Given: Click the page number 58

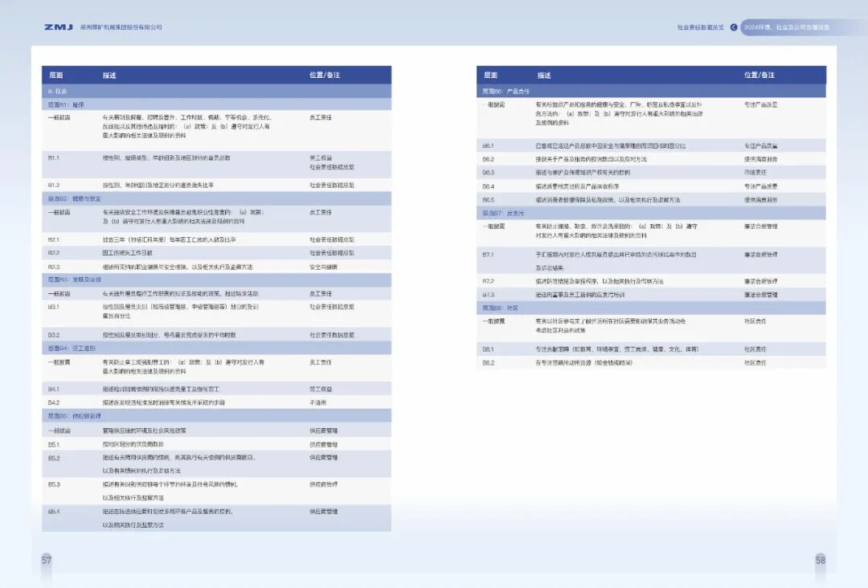Looking at the screenshot, I should 821,560.
